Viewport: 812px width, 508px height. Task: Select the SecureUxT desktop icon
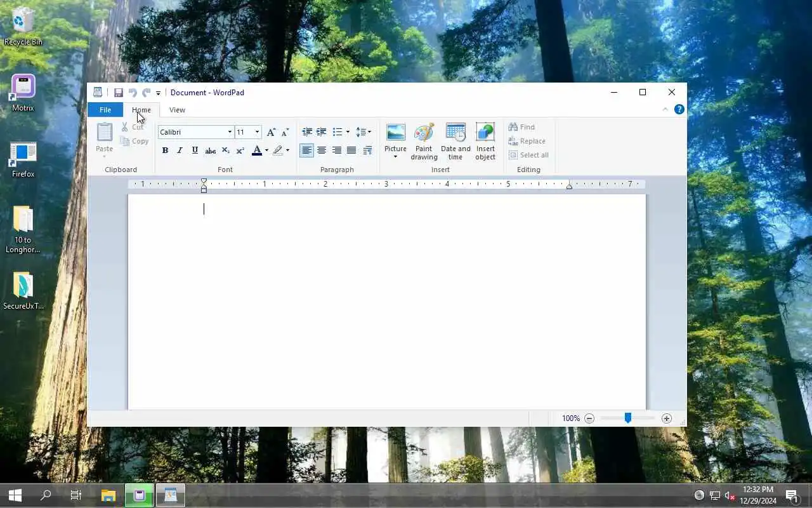(x=23, y=291)
